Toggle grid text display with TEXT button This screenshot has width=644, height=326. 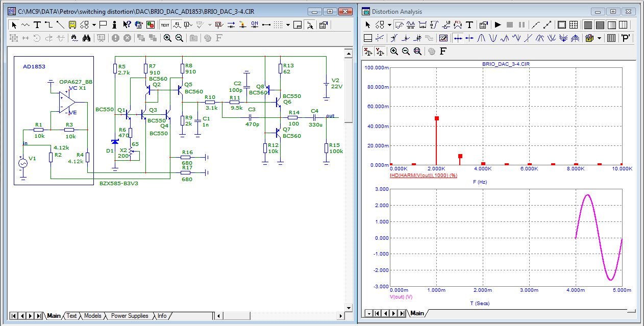point(165,24)
